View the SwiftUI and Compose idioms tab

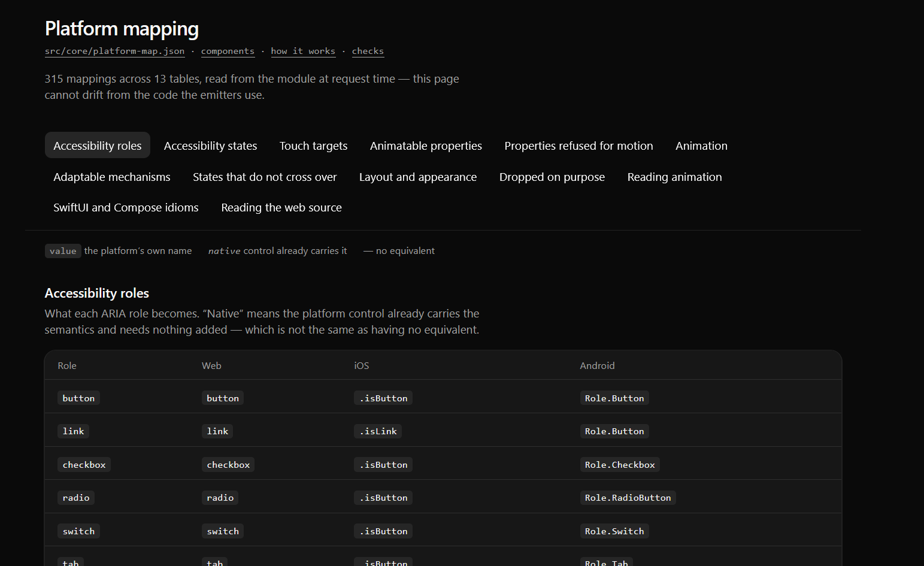click(x=126, y=207)
